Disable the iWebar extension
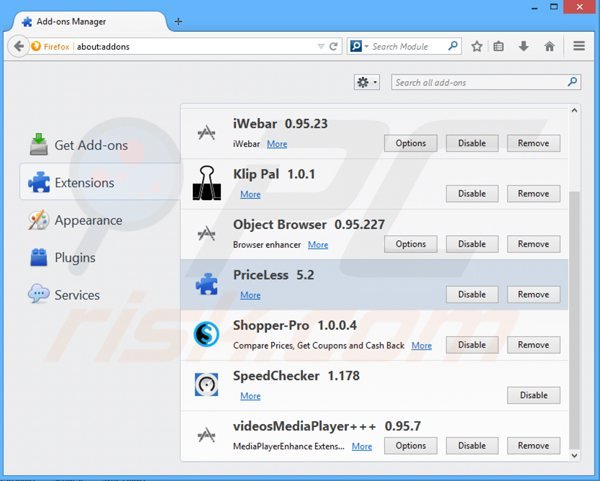Viewport: 600px width, 481px height. coord(472,143)
